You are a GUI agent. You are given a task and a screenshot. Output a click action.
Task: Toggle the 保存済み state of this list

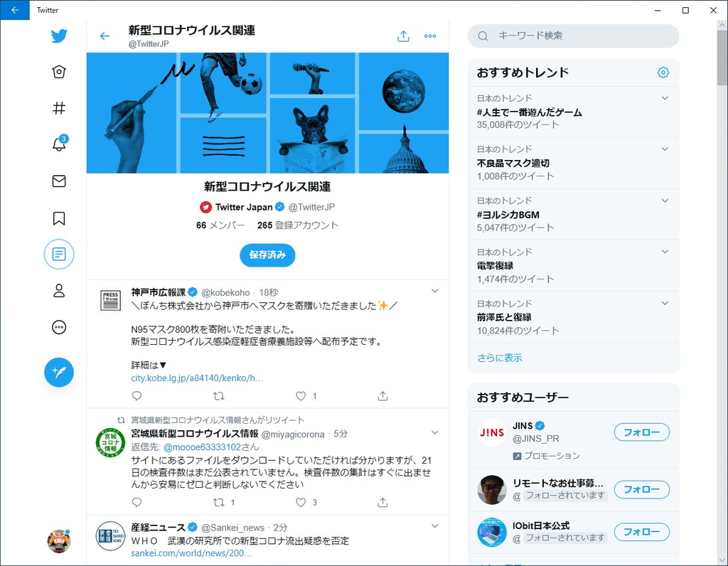click(267, 255)
